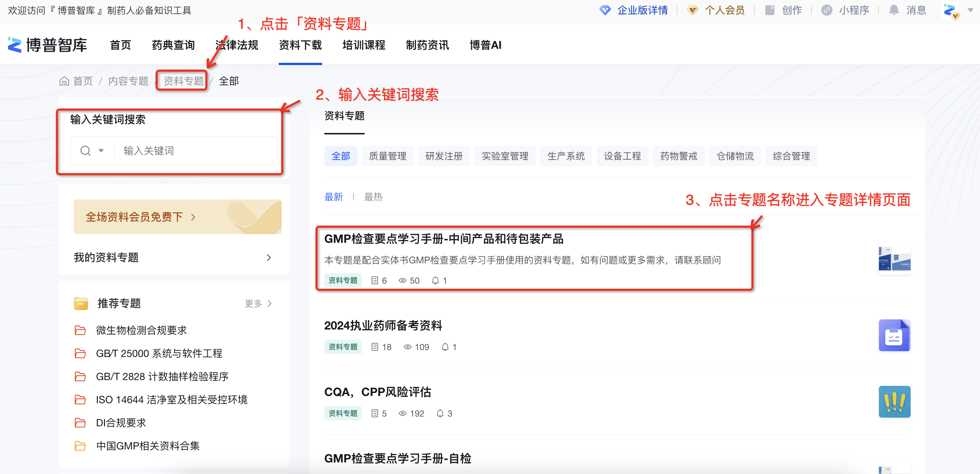The image size is (980, 474).
Task: Open 培训课程 navigation item
Action: [x=364, y=45]
